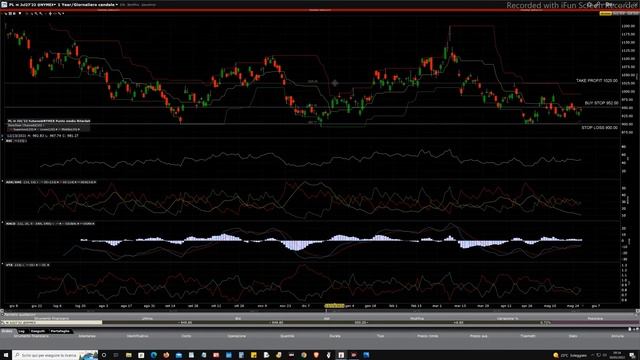Open the PL Jul27'23 @NYMEX symbol dropdown
Screen dimensions: 640x360
point(32,4)
